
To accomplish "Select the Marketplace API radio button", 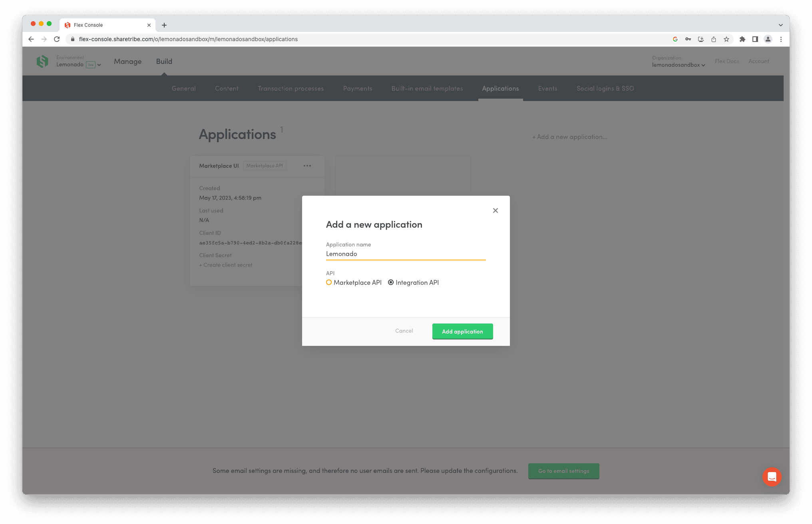I will tap(330, 282).
